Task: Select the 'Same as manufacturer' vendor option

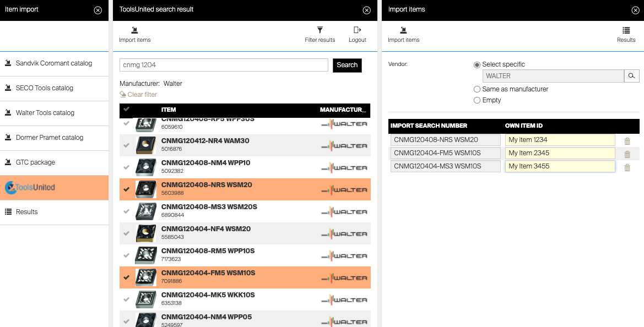Action: tap(477, 89)
